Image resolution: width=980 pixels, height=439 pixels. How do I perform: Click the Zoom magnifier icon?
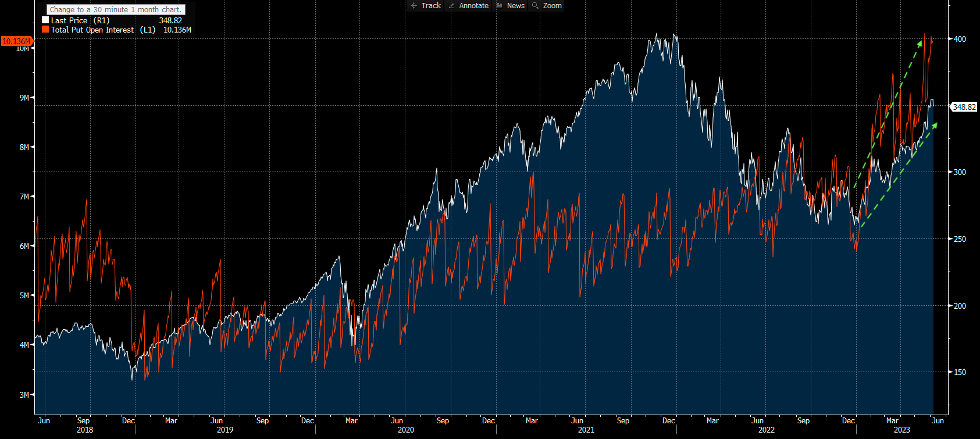(536, 6)
